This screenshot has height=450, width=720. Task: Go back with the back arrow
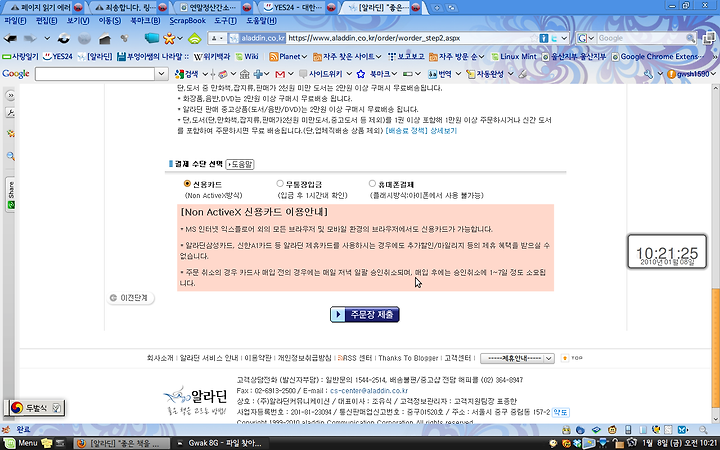10,38
